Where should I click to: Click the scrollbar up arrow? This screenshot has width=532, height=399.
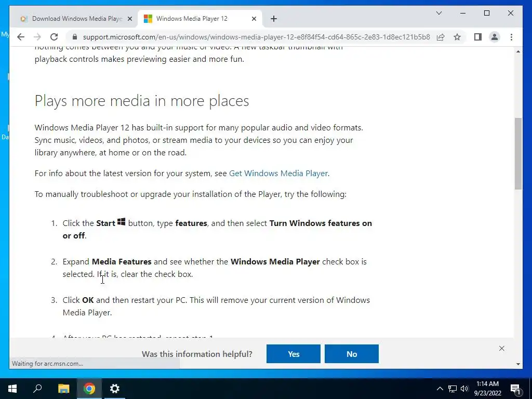(518, 51)
